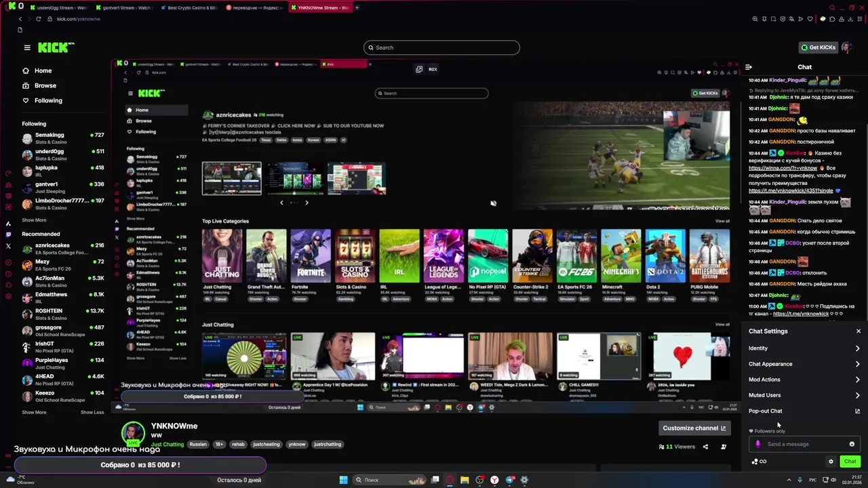Open Semakingg channel in Following list
This screenshot has width=868, height=488.
tap(62, 138)
